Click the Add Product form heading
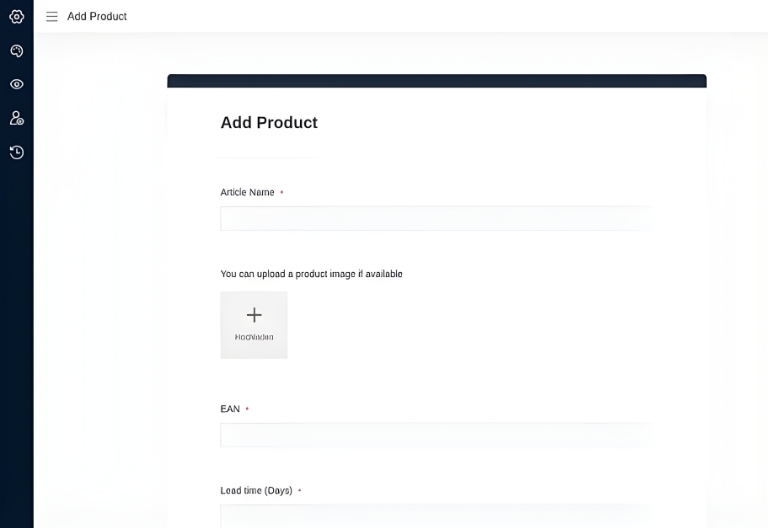The height and width of the screenshot is (528, 768). coord(269,122)
